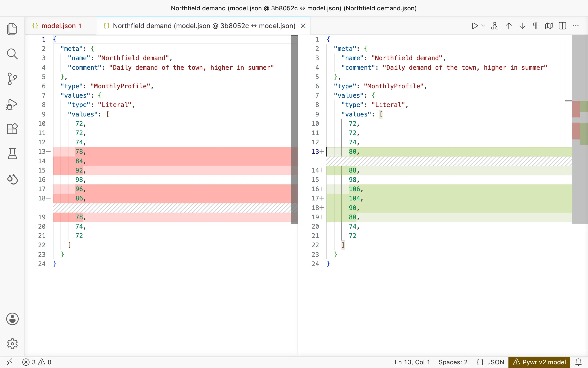Open the Source Control view
Screen dimensions: 588x368
(x=12, y=79)
